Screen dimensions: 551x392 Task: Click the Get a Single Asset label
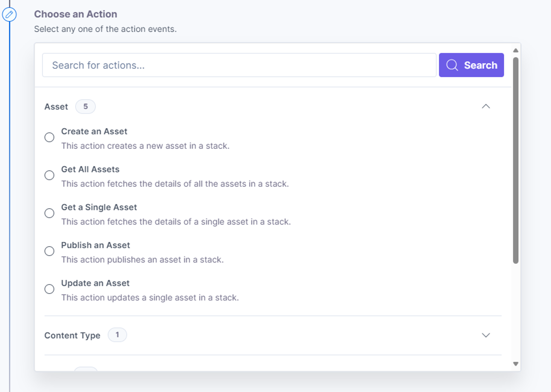pyautogui.click(x=99, y=207)
